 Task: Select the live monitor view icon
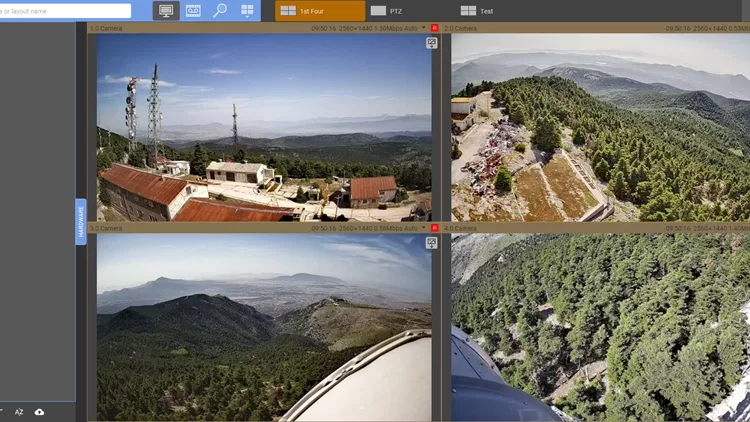pyautogui.click(x=166, y=11)
